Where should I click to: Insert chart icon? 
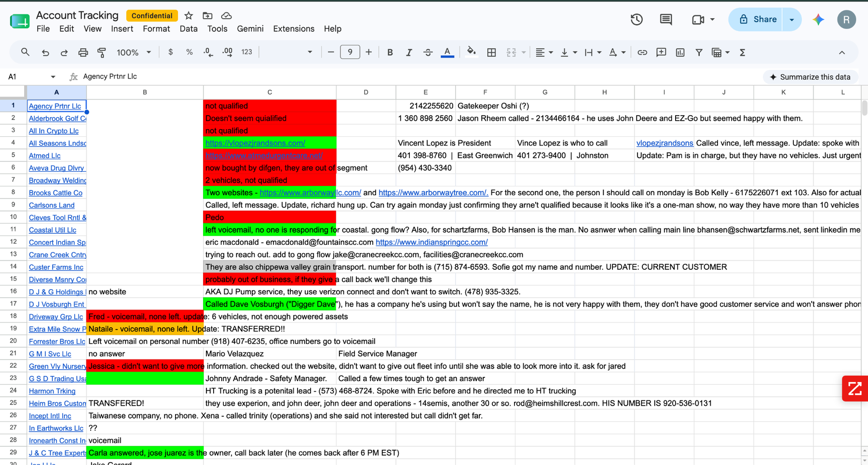[x=680, y=53]
